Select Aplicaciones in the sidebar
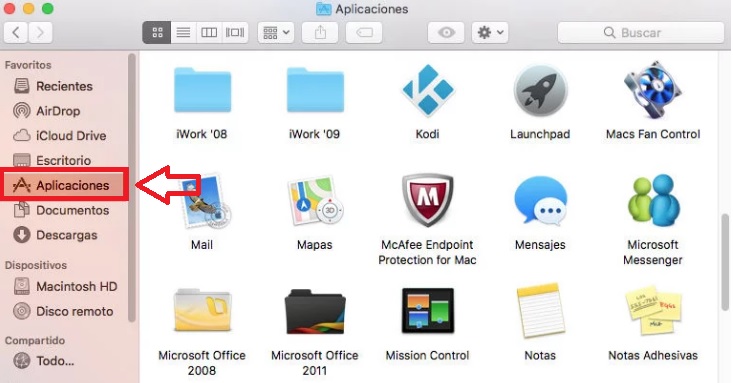This screenshot has height=383, width=733. click(x=64, y=185)
